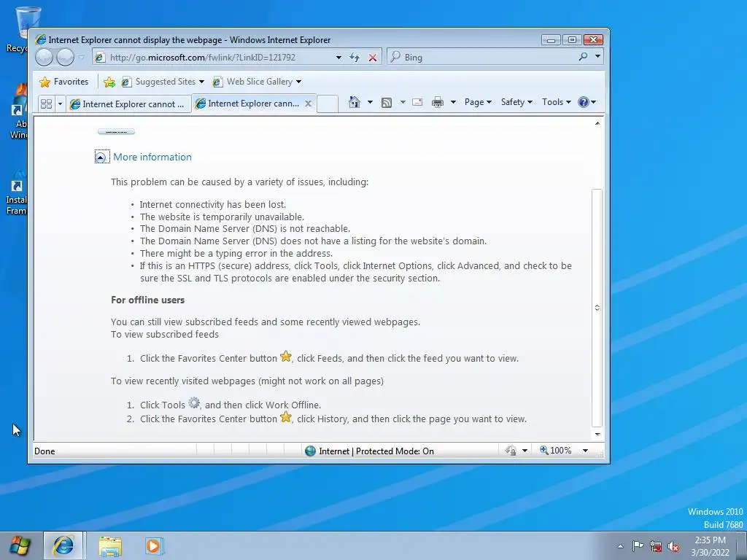
Task: Open the tab list dropdown arrow
Action: 60,104
